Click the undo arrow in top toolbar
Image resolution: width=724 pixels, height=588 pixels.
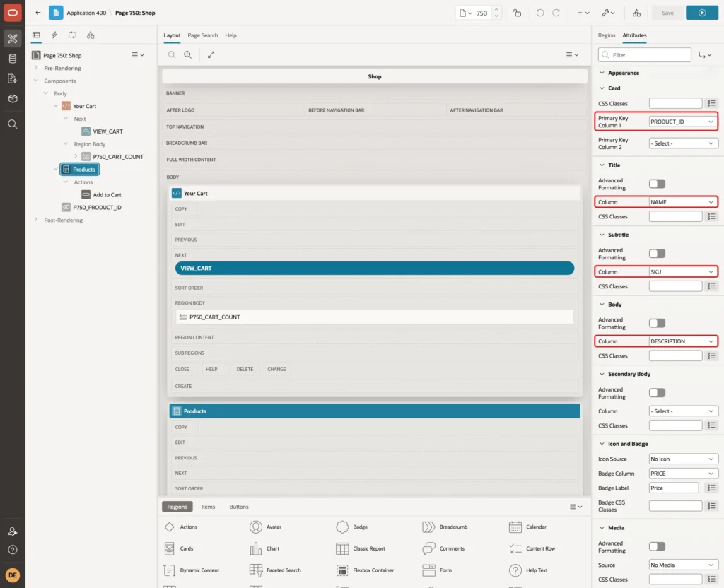(x=539, y=13)
